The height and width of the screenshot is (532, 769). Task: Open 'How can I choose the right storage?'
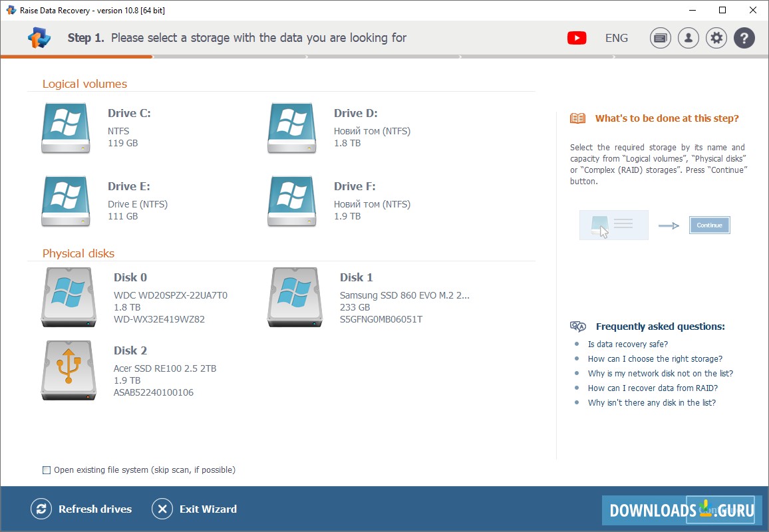tap(655, 359)
